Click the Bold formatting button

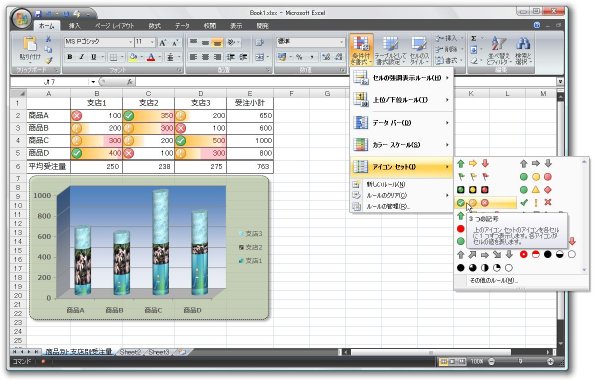(70, 57)
